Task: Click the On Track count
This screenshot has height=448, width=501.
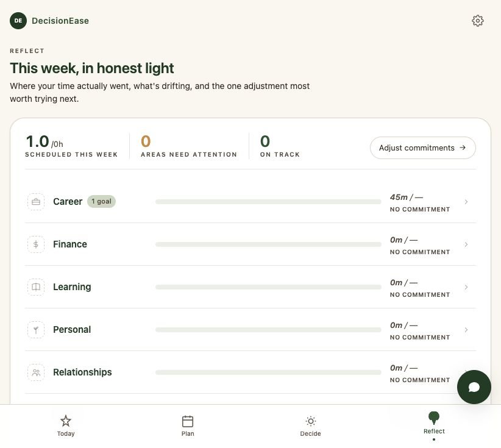Action: [265, 141]
